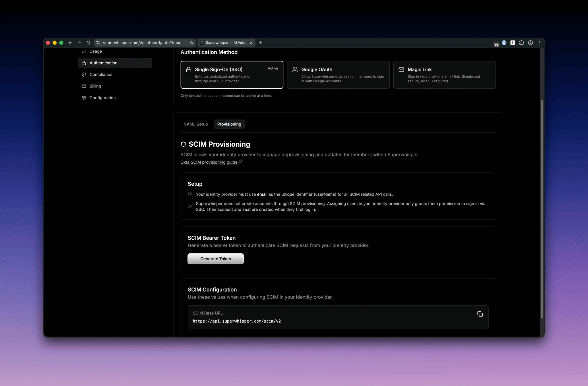Viewport: 588px width, 386px height.
Task: Open the browser extensions puzzle icon
Action: pos(521,43)
